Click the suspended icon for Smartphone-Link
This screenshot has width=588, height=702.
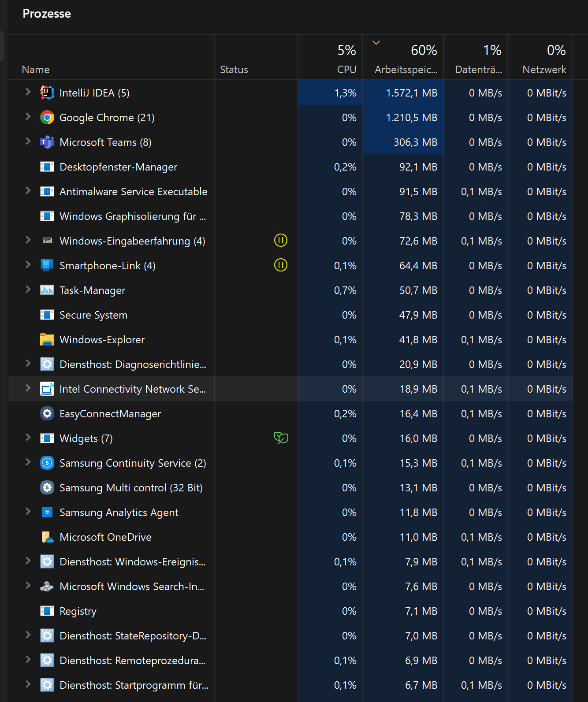click(281, 265)
